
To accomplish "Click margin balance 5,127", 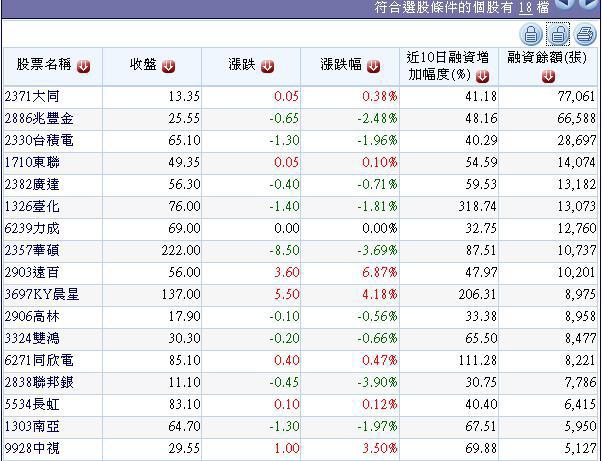I will point(580,448).
